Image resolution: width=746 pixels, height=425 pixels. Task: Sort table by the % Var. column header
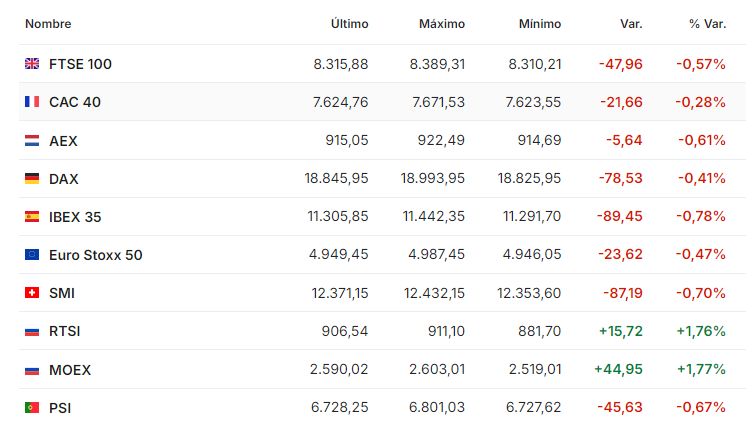707,24
